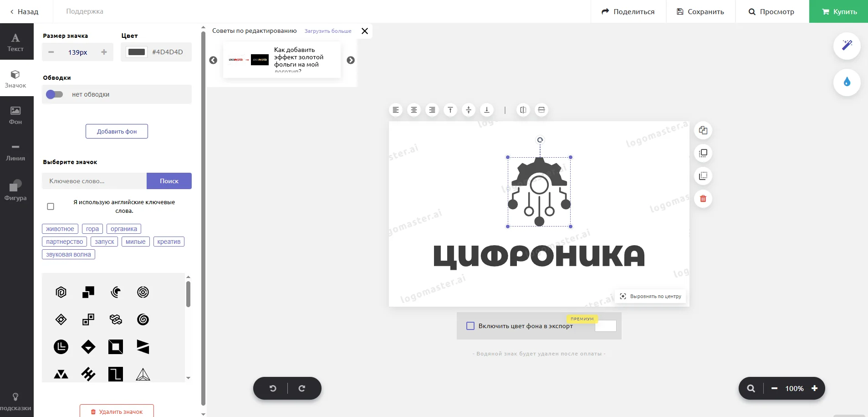
Task: Select the партнерство keyword tag
Action: pos(65,242)
